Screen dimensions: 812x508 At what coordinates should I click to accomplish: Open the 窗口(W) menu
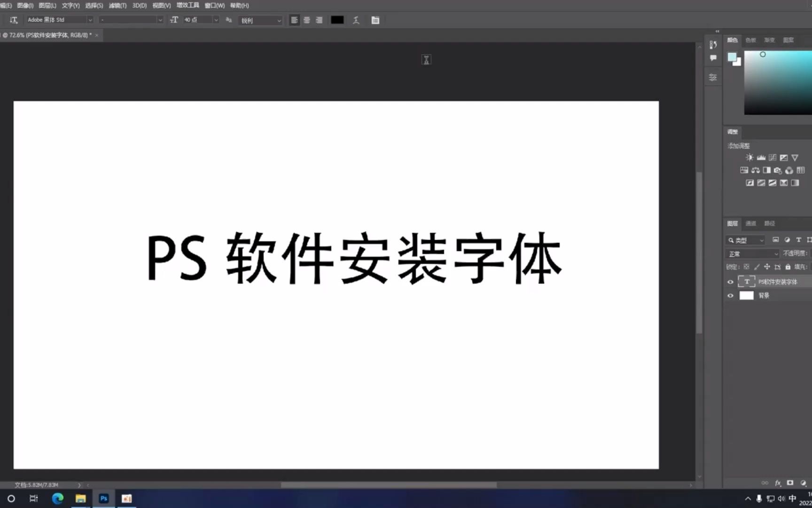click(x=215, y=6)
